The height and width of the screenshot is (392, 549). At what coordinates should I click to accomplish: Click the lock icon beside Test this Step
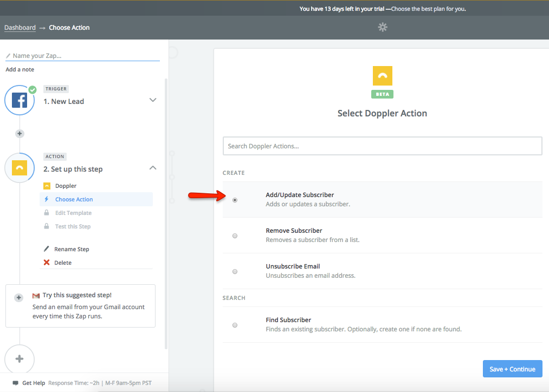coord(46,226)
